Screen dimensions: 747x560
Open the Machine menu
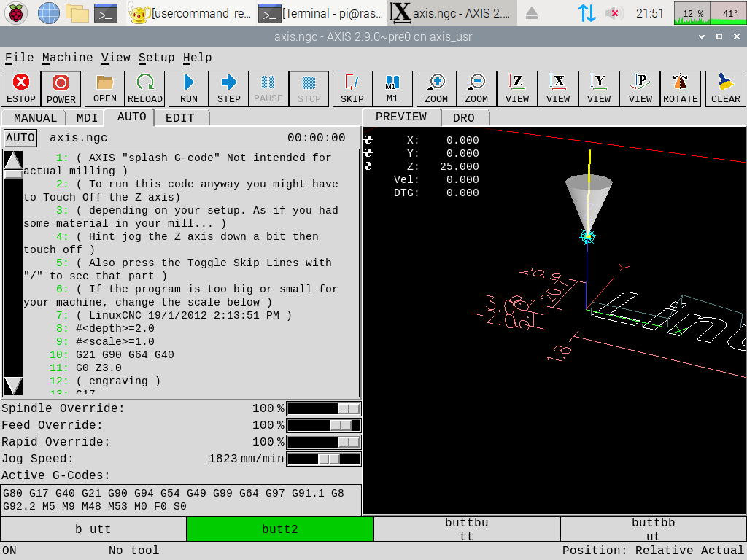pos(67,58)
